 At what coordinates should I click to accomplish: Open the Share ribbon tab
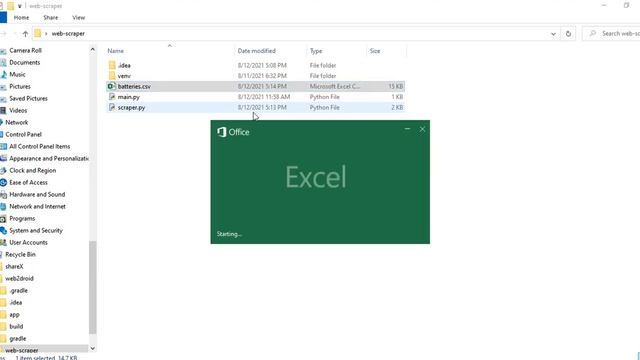(x=51, y=18)
